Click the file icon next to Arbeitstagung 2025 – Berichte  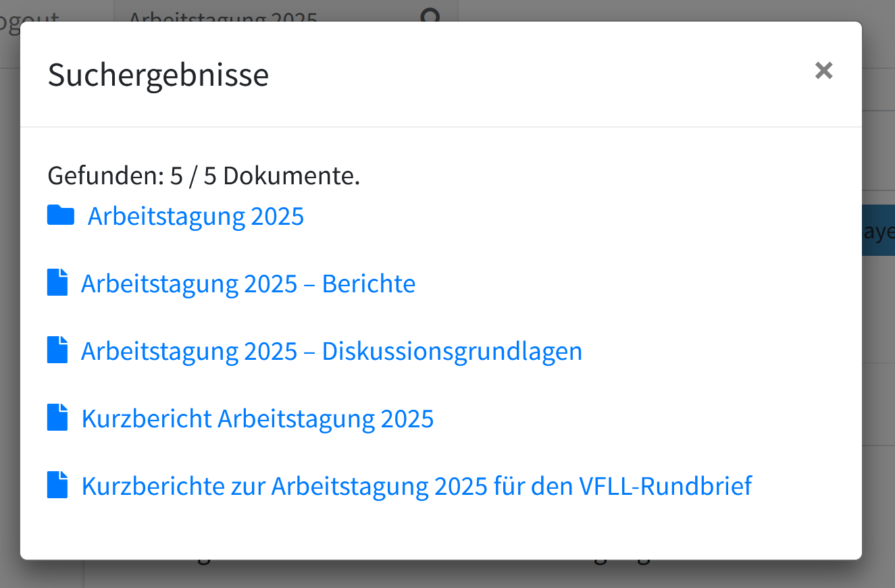pos(58,282)
